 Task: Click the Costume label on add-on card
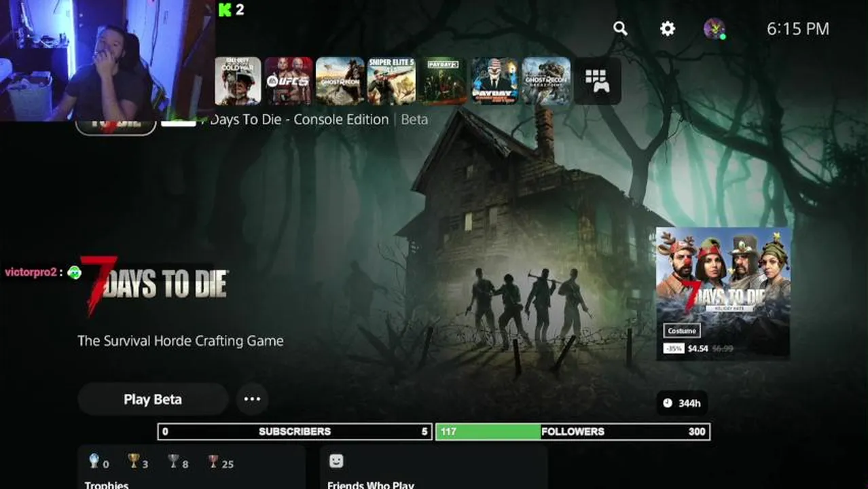pyautogui.click(x=682, y=331)
